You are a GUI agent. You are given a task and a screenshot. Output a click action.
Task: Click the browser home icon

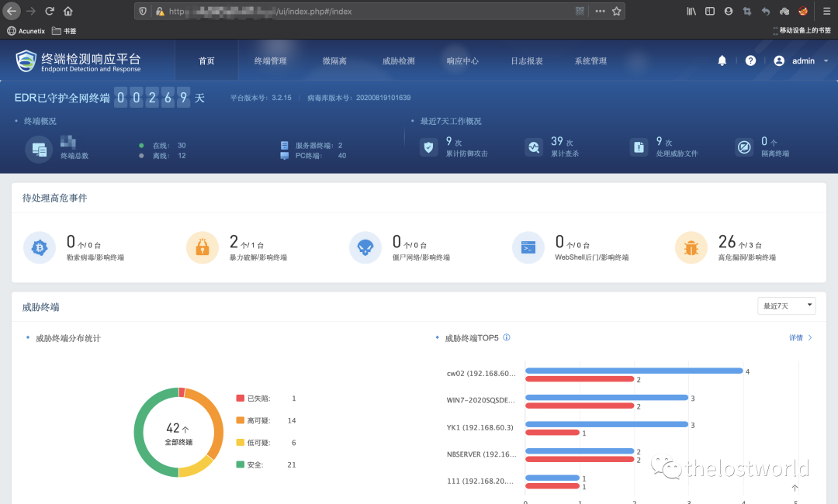point(68,12)
